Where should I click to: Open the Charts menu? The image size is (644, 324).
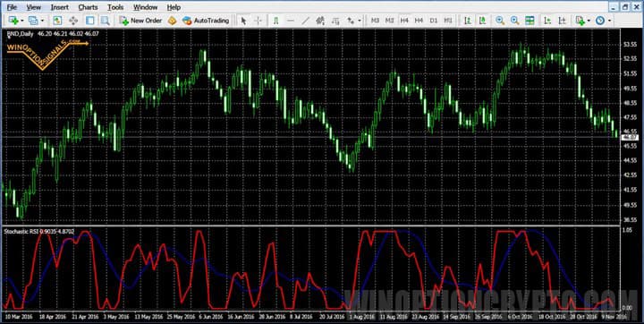(88, 7)
